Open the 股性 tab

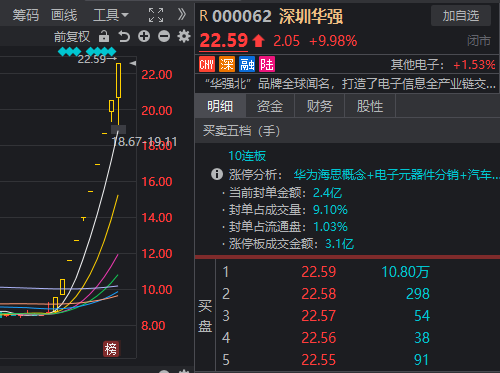click(x=370, y=106)
